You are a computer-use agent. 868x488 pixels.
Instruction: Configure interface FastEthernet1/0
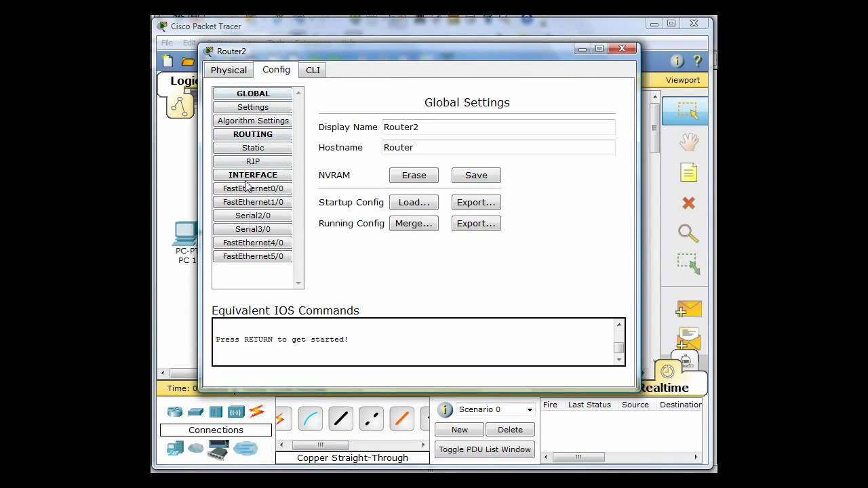(x=253, y=202)
